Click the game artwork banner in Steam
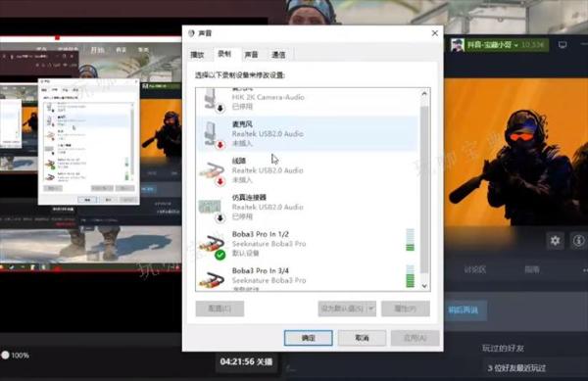This screenshot has width=588, height=381. 515,152
